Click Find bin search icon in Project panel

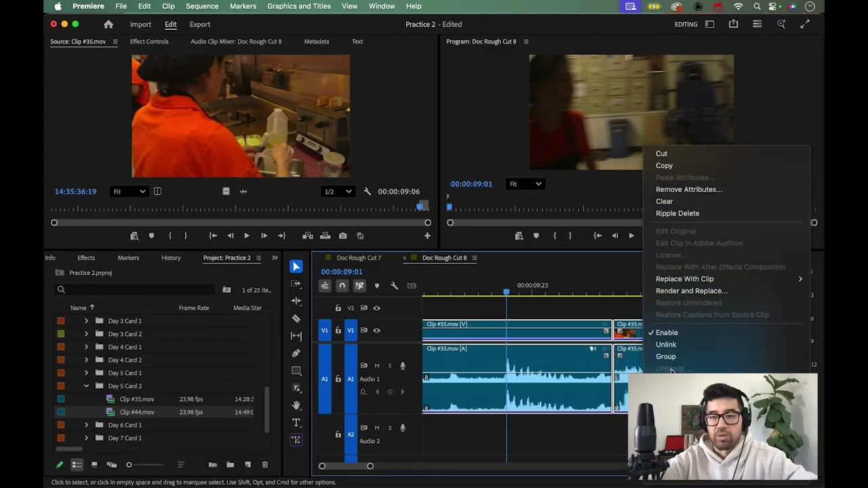coord(226,289)
